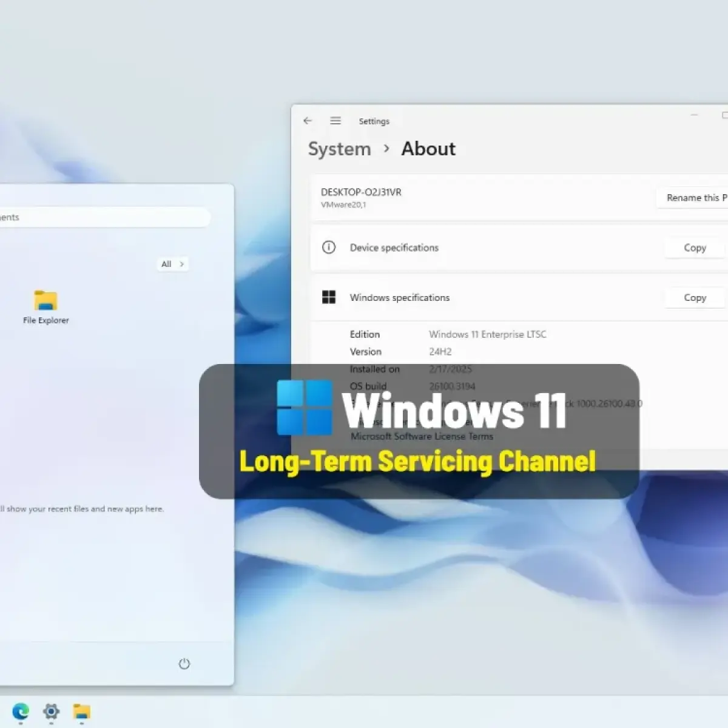The image size is (728, 728).
Task: Click the About page heading
Action: click(428, 149)
